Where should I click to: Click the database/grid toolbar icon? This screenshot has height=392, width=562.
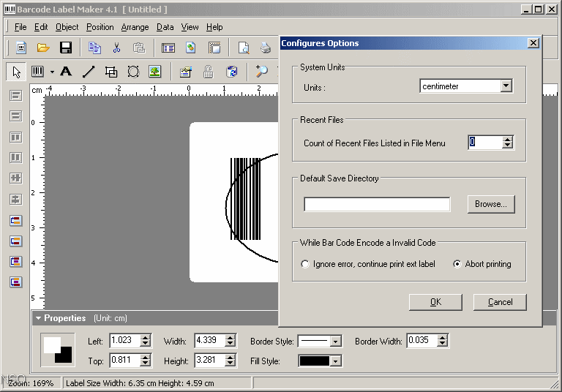(x=168, y=48)
